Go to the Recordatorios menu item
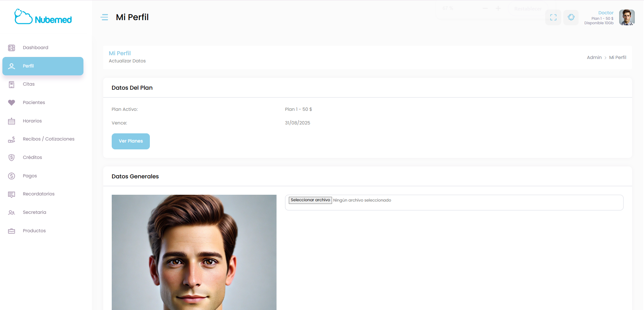The width and height of the screenshot is (644, 310). [x=38, y=194]
